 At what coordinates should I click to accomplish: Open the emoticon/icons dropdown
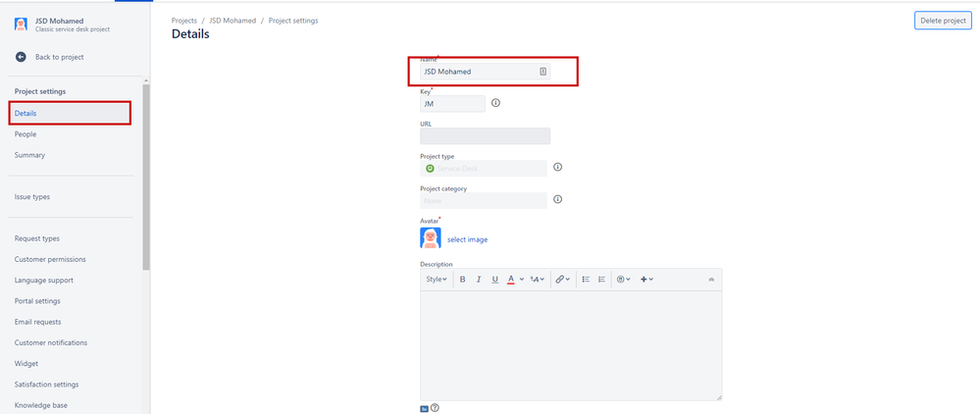pyautogui.click(x=624, y=280)
